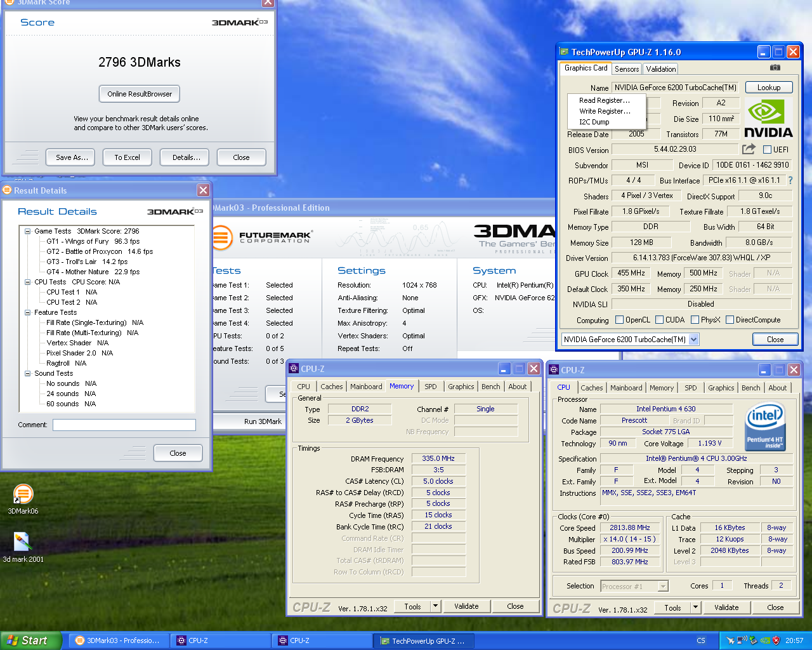Click Graphics tab in Memory CPU-Z window
This screenshot has width=812, height=650.
point(461,387)
